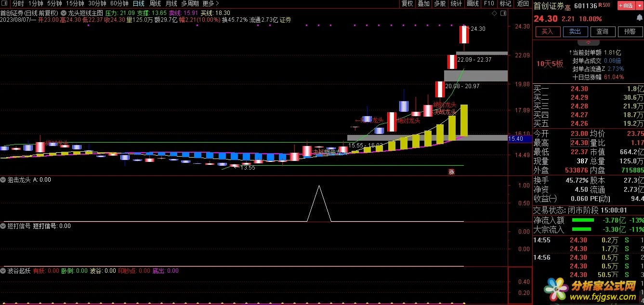
Task: Click the 卖出 sell button
Action: (x=575, y=32)
